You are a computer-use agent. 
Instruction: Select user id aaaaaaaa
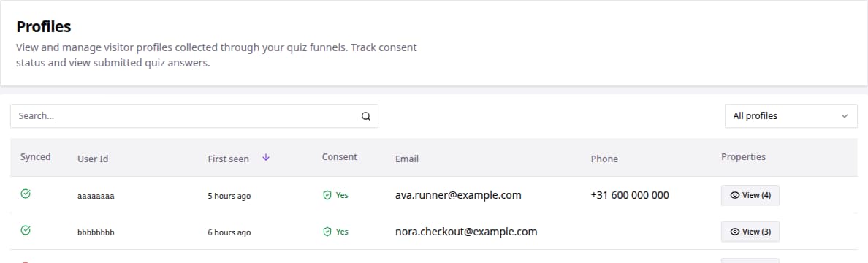coord(96,196)
